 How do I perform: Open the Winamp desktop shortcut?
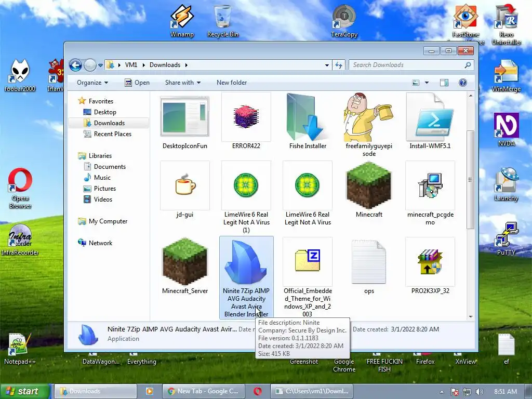pyautogui.click(x=182, y=20)
